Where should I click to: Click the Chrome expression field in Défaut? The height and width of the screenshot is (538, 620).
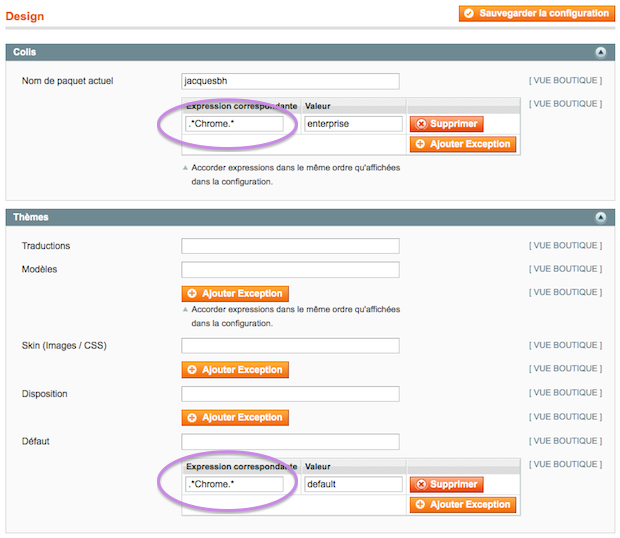tap(235, 485)
